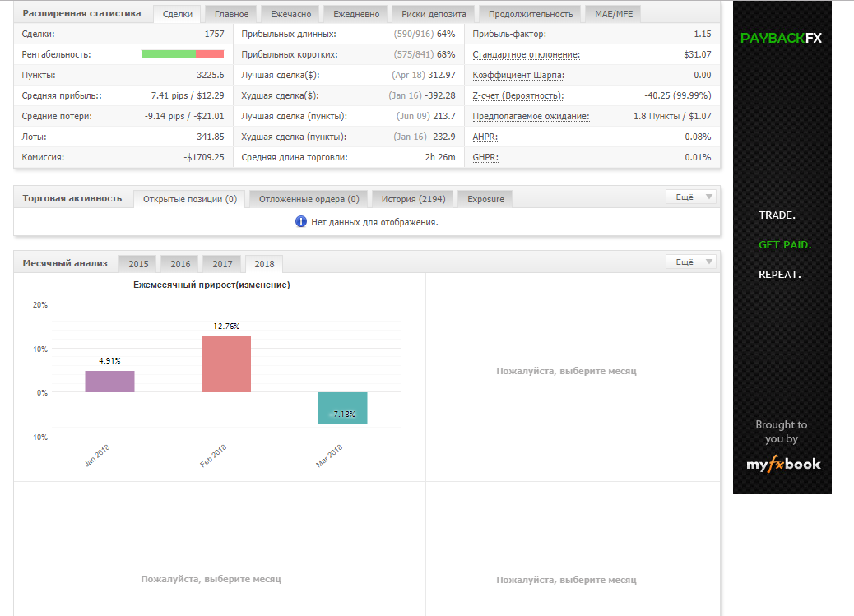Switch to the Главное tab
The width and height of the screenshot is (854, 616).
231,14
